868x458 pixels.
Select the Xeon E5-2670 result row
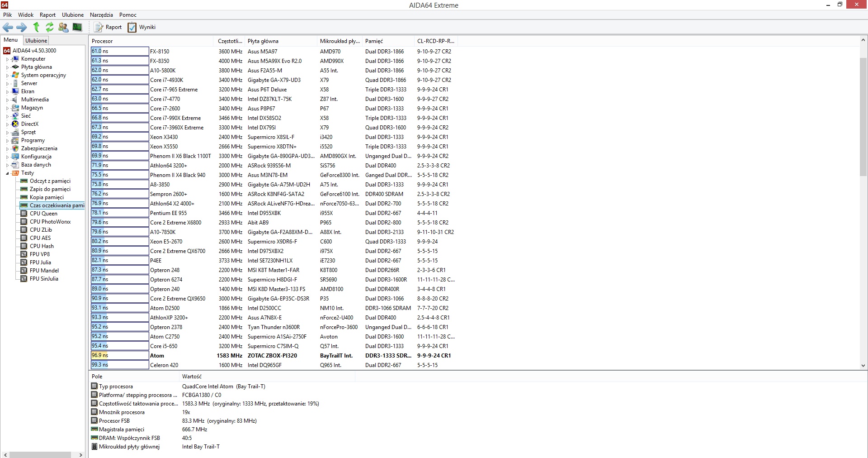[274, 241]
